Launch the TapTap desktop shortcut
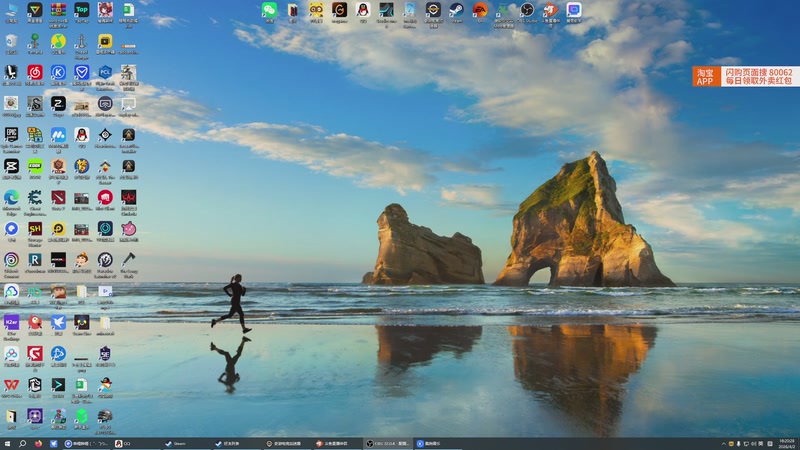This screenshot has height=450, width=800. point(82,11)
